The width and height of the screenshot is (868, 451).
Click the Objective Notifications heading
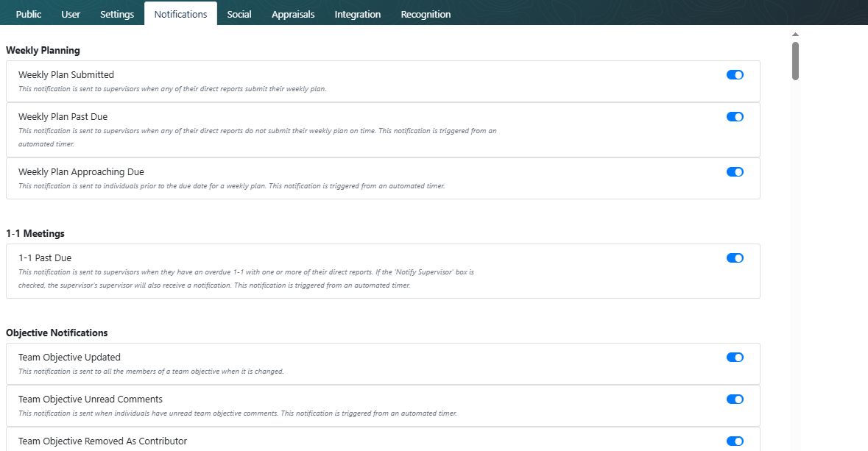click(57, 333)
